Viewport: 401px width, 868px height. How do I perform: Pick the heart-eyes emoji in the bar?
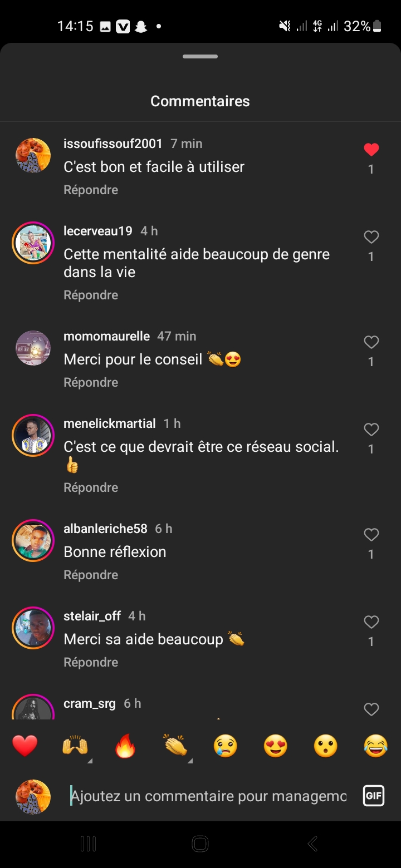276,746
